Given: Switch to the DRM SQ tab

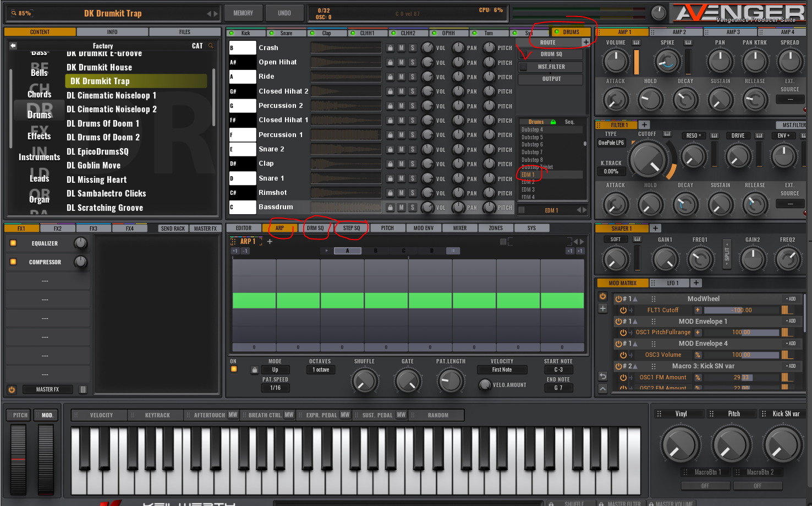Looking at the screenshot, I should click(315, 228).
